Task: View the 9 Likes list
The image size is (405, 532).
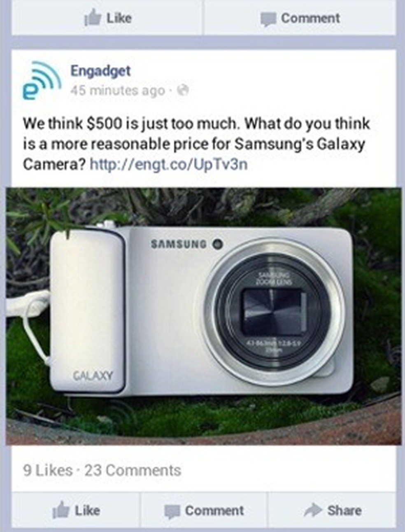Action: click(x=48, y=470)
